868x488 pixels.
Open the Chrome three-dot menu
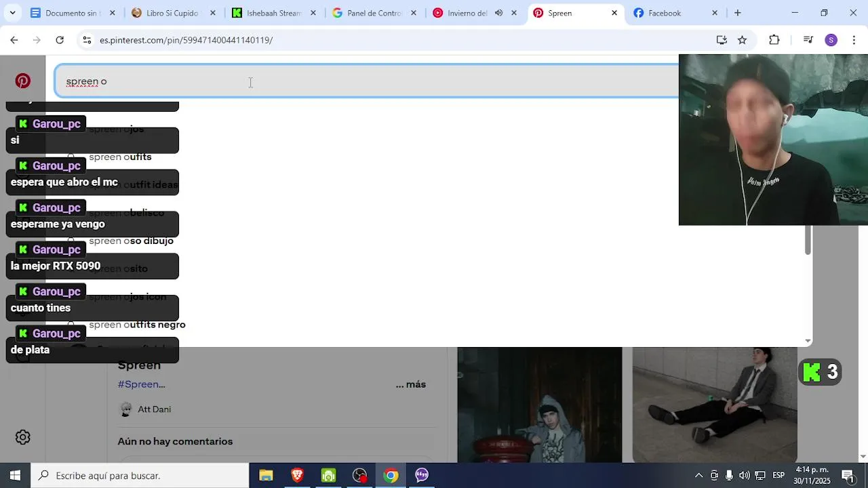[x=854, y=40]
